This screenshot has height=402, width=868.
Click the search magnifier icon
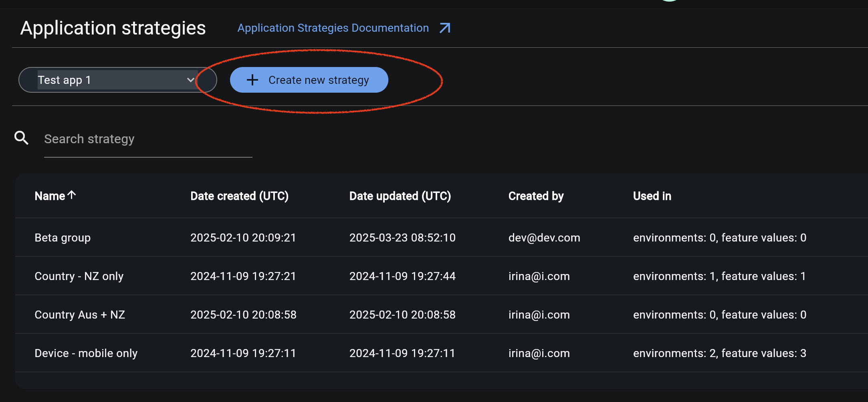pos(22,138)
